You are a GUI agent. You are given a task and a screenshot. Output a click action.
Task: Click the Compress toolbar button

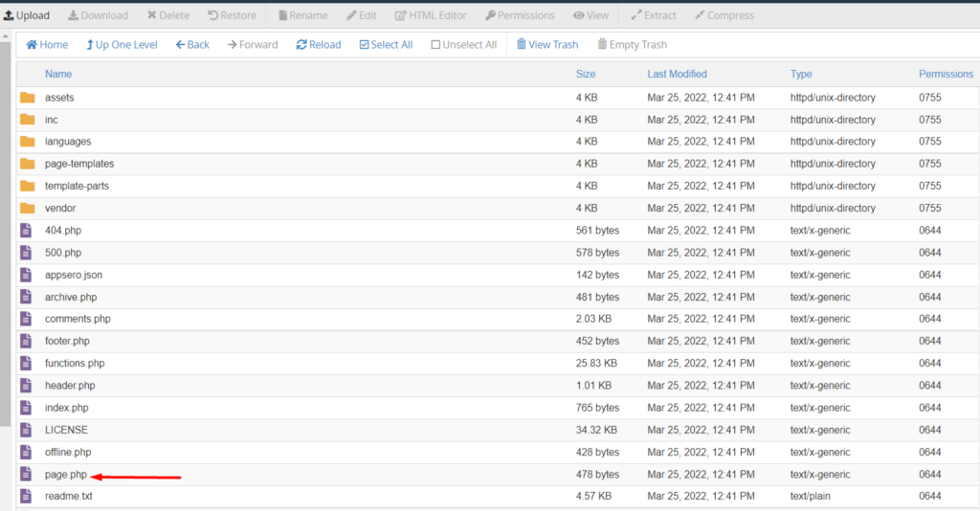724,15
